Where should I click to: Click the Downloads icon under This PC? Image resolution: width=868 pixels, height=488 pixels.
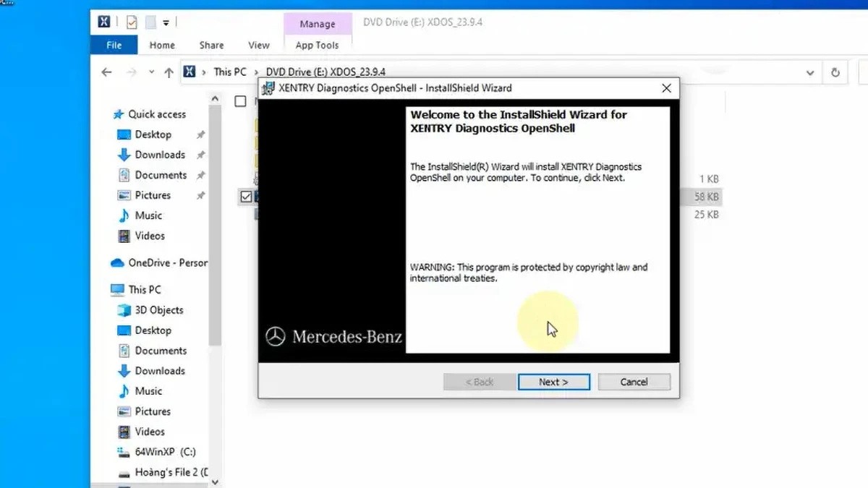124,371
